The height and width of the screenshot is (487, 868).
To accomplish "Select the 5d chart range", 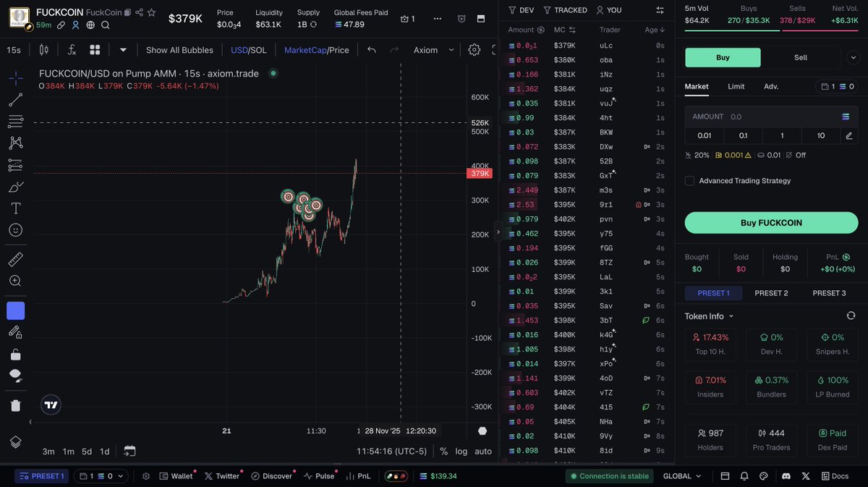I will coord(87,451).
